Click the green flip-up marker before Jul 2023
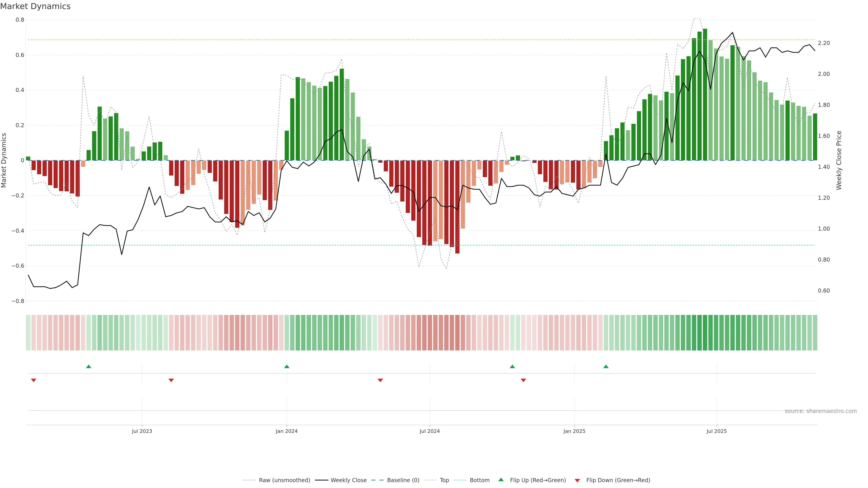 [x=89, y=366]
